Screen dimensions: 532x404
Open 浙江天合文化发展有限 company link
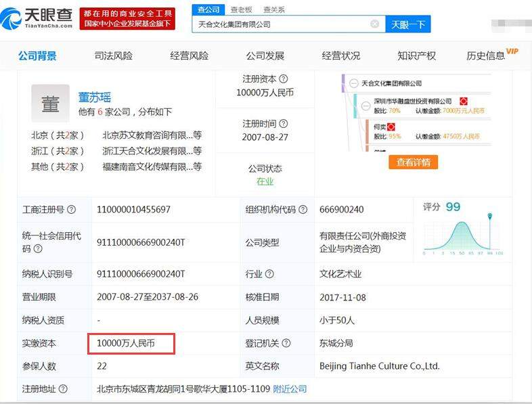click(x=152, y=151)
